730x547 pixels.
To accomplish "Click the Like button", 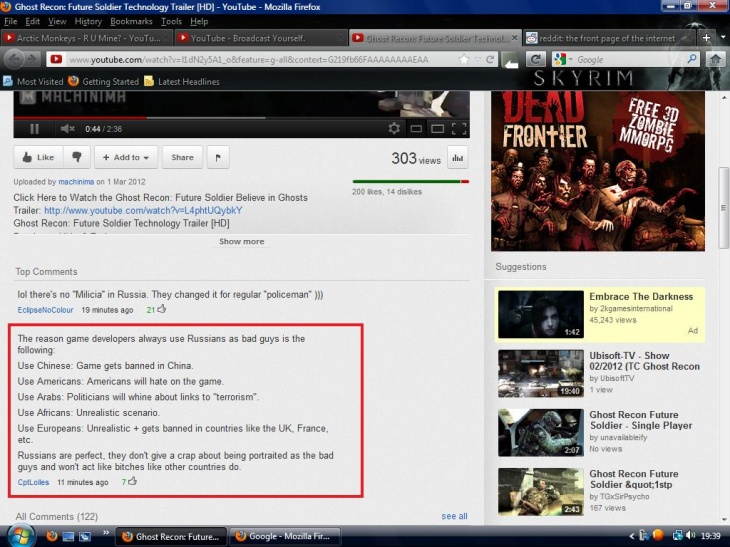I will tap(37, 157).
